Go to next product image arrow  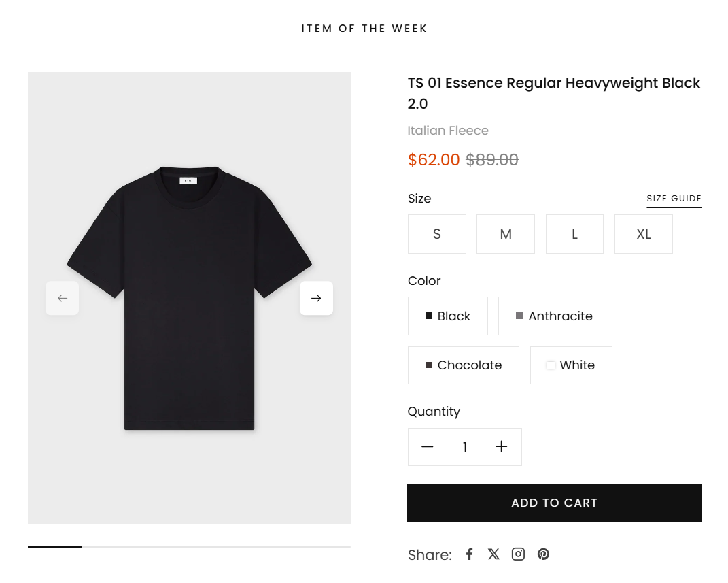click(316, 298)
